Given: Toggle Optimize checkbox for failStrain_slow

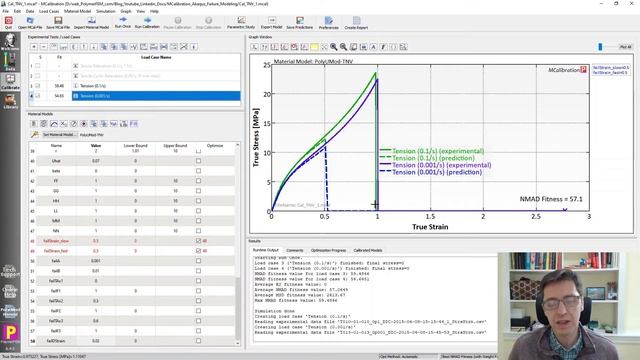Looking at the screenshot, I should click(x=198, y=241).
